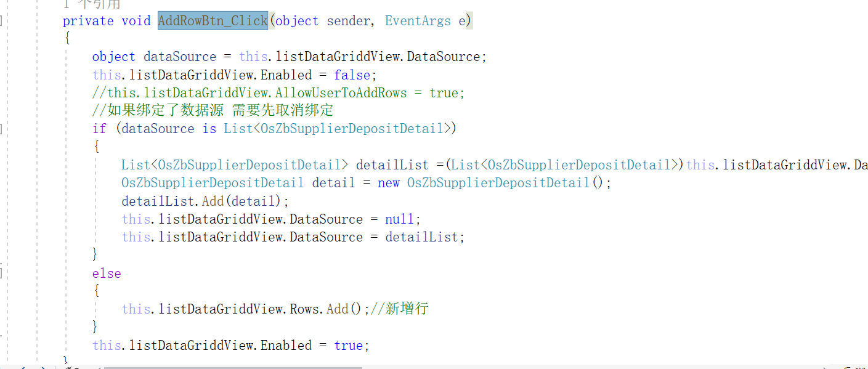Click the commented-out AllowUserToAddRows line

coord(278,93)
